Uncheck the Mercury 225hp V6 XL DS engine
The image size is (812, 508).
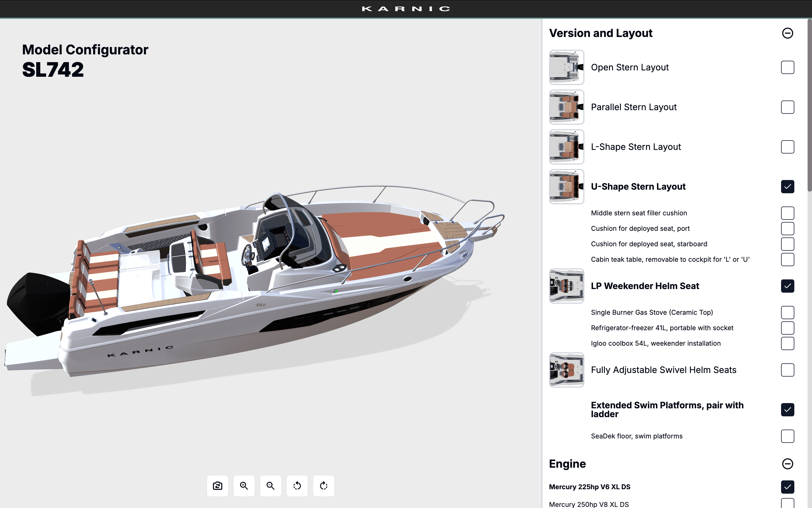click(787, 487)
